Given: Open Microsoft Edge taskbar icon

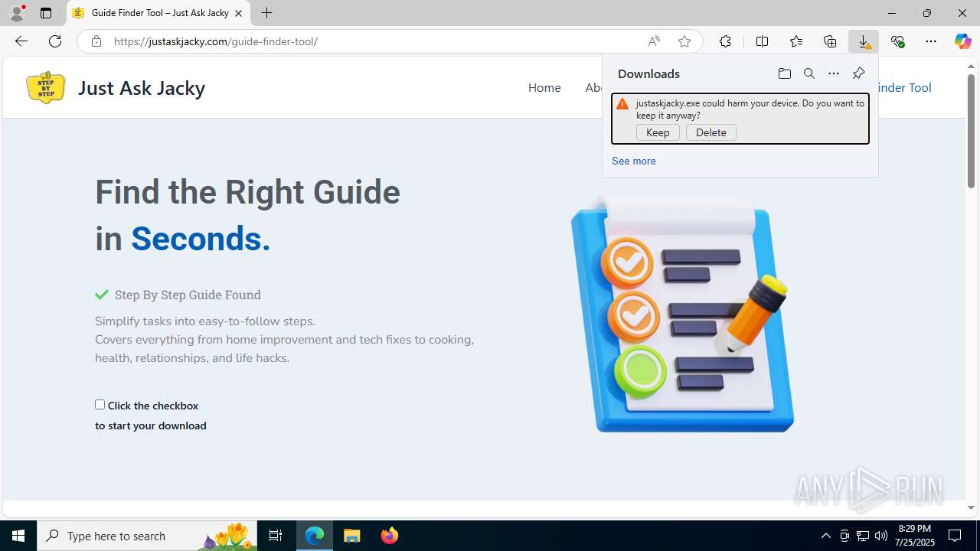Looking at the screenshot, I should pyautogui.click(x=315, y=536).
